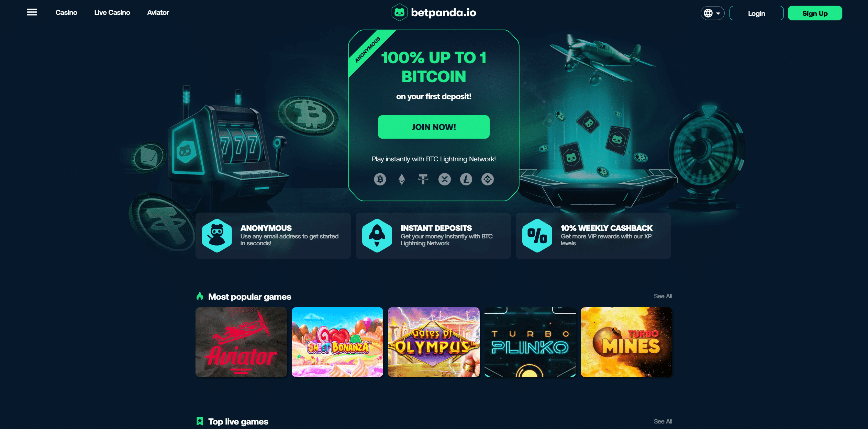Open the Casino menu item
The width and height of the screenshot is (868, 429).
(66, 12)
